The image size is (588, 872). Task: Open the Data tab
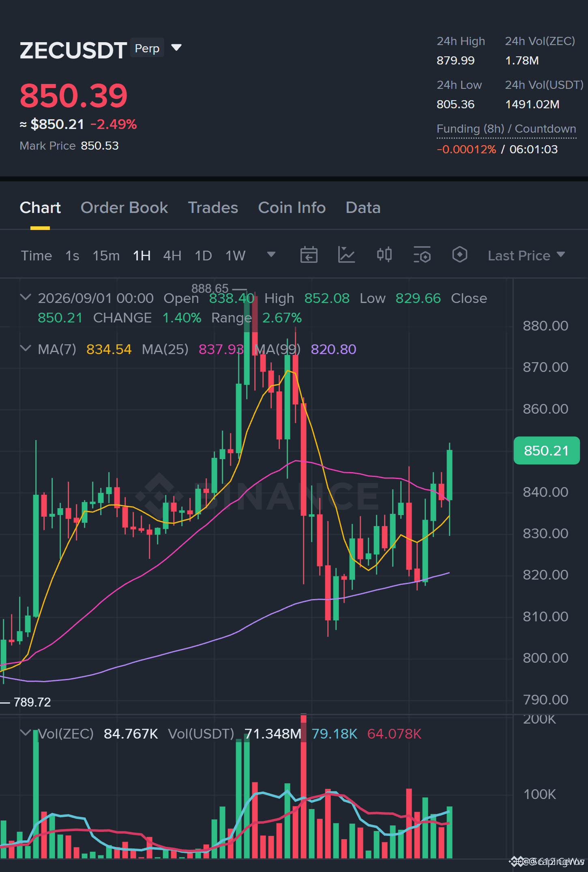tap(363, 208)
